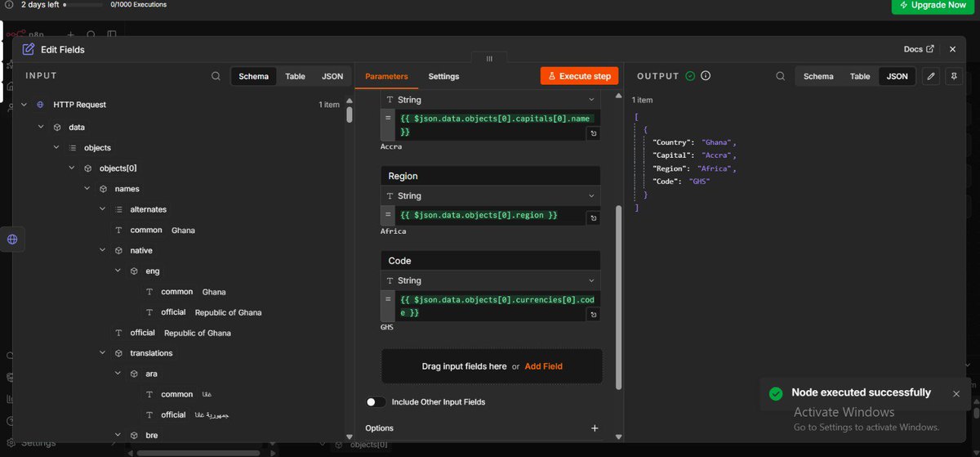980x457 pixels.
Task: Click the Code field name input
Action: tap(491, 261)
